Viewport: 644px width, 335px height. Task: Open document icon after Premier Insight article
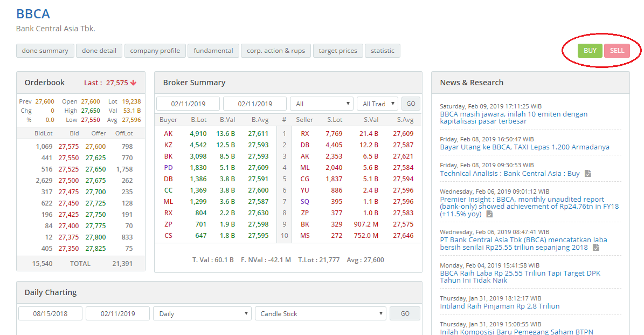click(489, 214)
